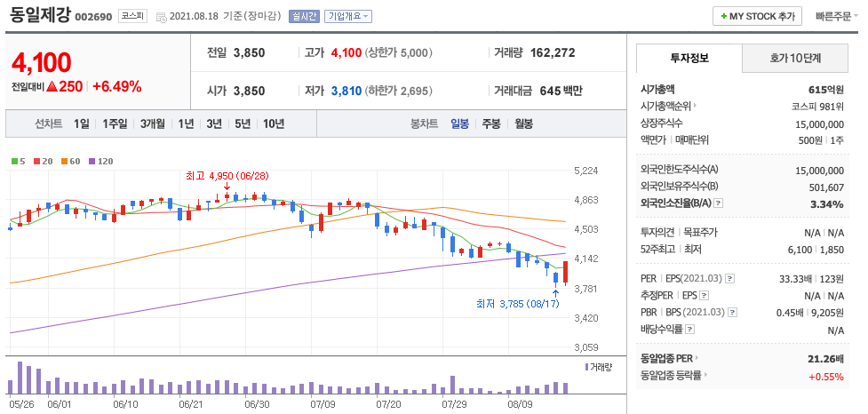
Task: Click the help icon next to PBR BPS(2021.03)
Action: [732, 312]
